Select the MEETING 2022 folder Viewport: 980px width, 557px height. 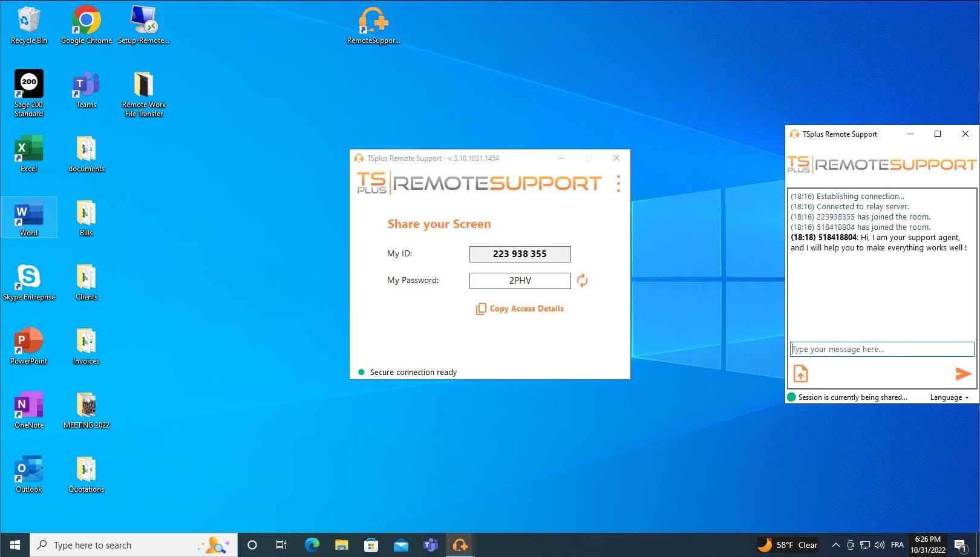click(87, 410)
